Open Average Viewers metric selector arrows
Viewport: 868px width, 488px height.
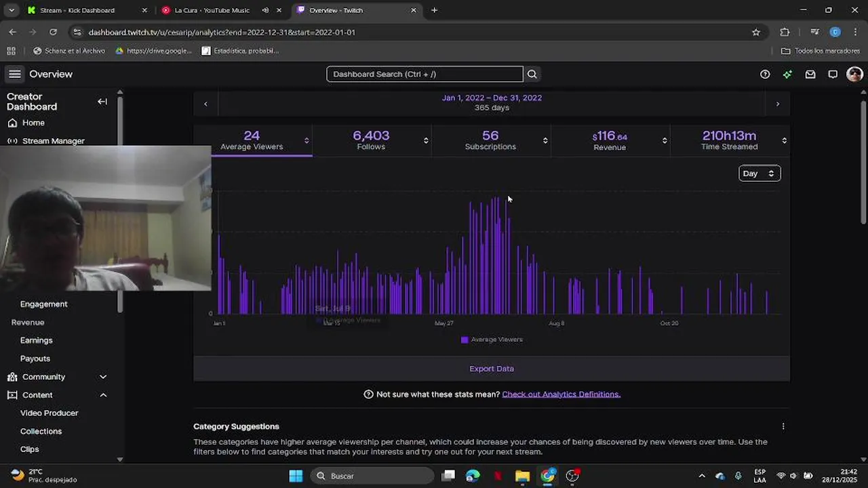307,140
